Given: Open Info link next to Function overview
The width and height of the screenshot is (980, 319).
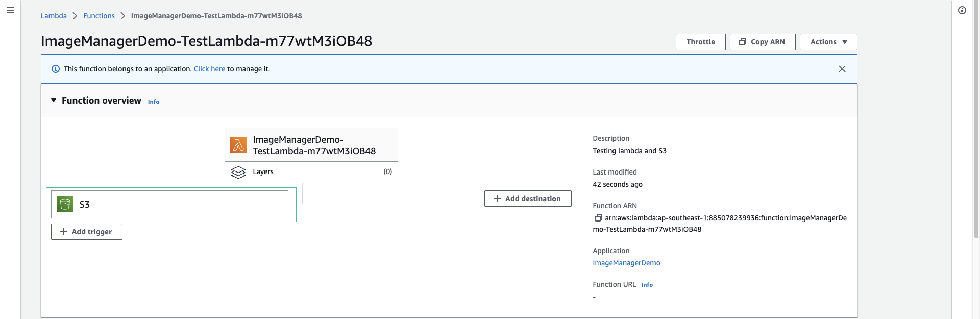Looking at the screenshot, I should tap(154, 102).
